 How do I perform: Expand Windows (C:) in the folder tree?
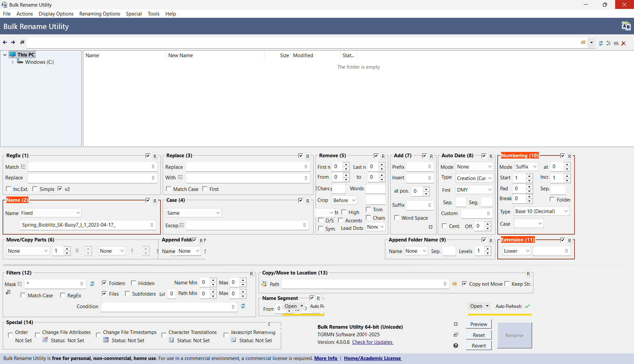click(x=13, y=62)
